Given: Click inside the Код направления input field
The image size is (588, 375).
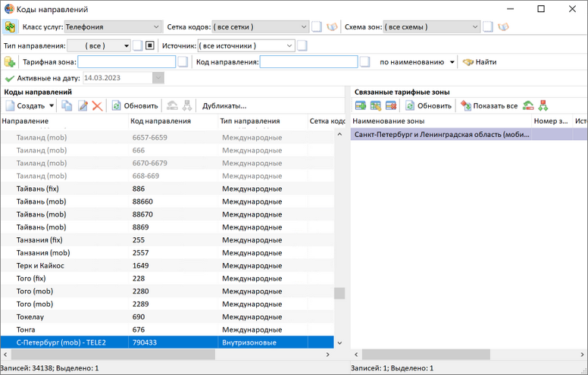Looking at the screenshot, I should [x=308, y=62].
